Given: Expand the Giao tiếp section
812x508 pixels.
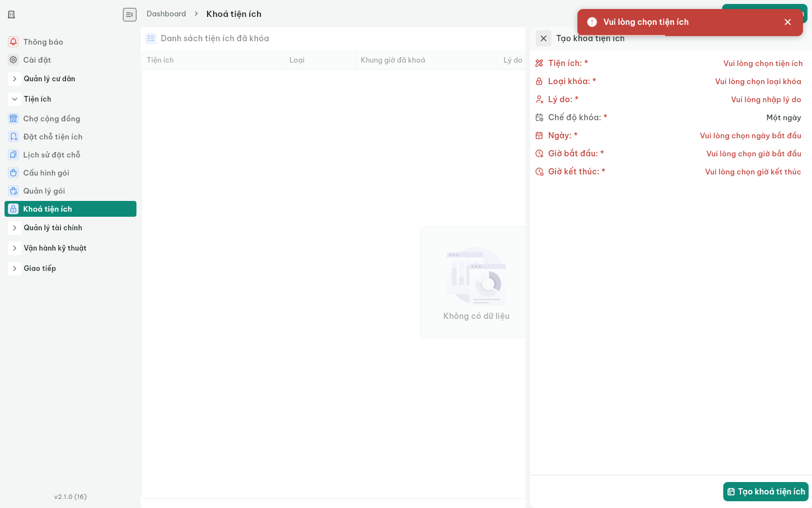Looking at the screenshot, I should click(15, 269).
